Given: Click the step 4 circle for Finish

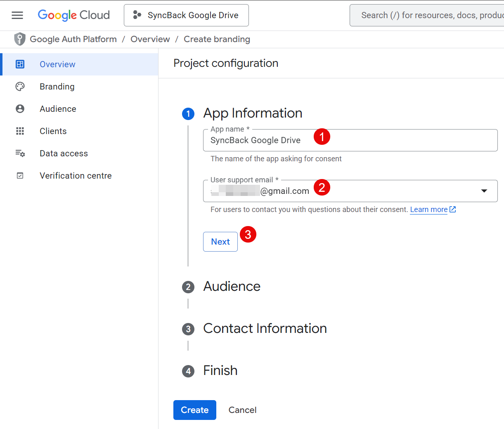Looking at the screenshot, I should [x=188, y=371].
